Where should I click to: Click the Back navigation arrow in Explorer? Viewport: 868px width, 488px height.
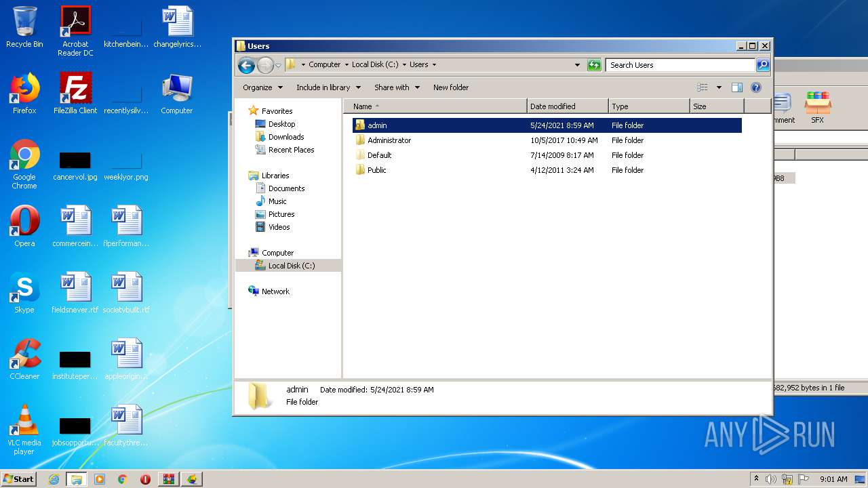[246, 65]
